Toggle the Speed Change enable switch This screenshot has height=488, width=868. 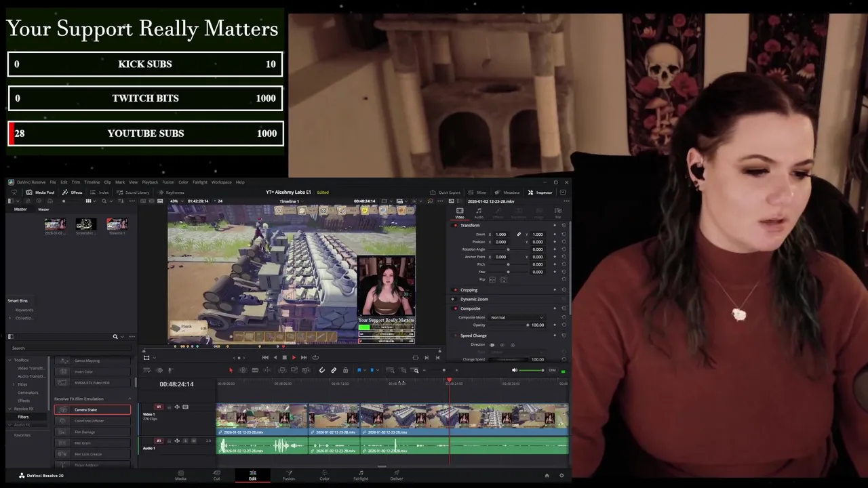(x=455, y=335)
